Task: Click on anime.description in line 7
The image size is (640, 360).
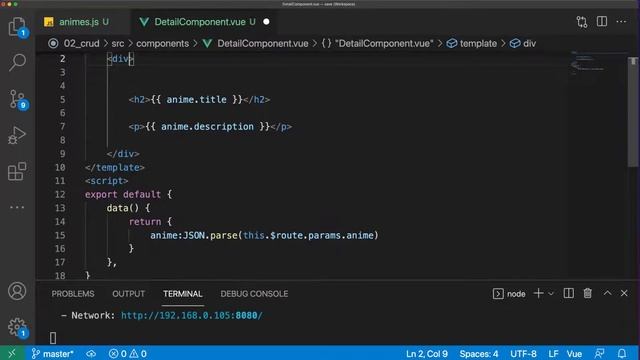Action: pyautogui.click(x=207, y=127)
